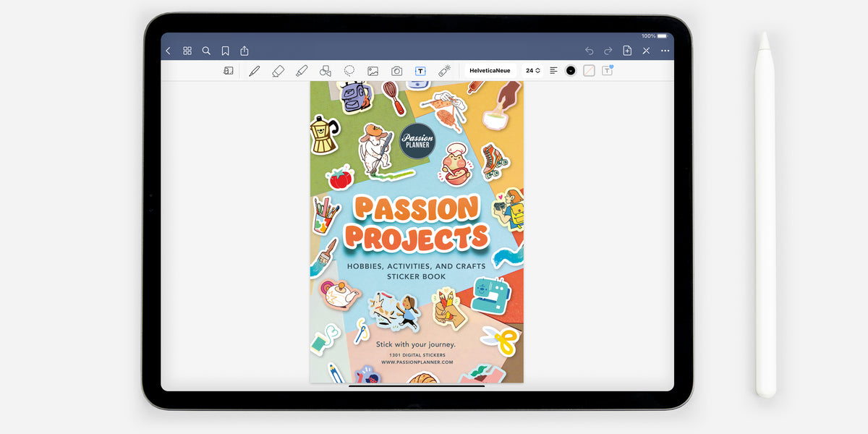Open the text alignment options

pyautogui.click(x=553, y=70)
